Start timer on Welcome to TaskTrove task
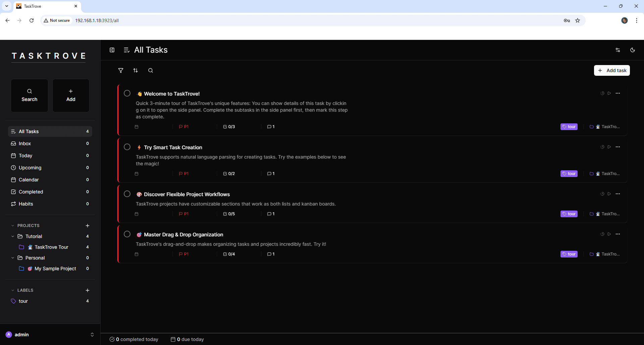 [609, 93]
